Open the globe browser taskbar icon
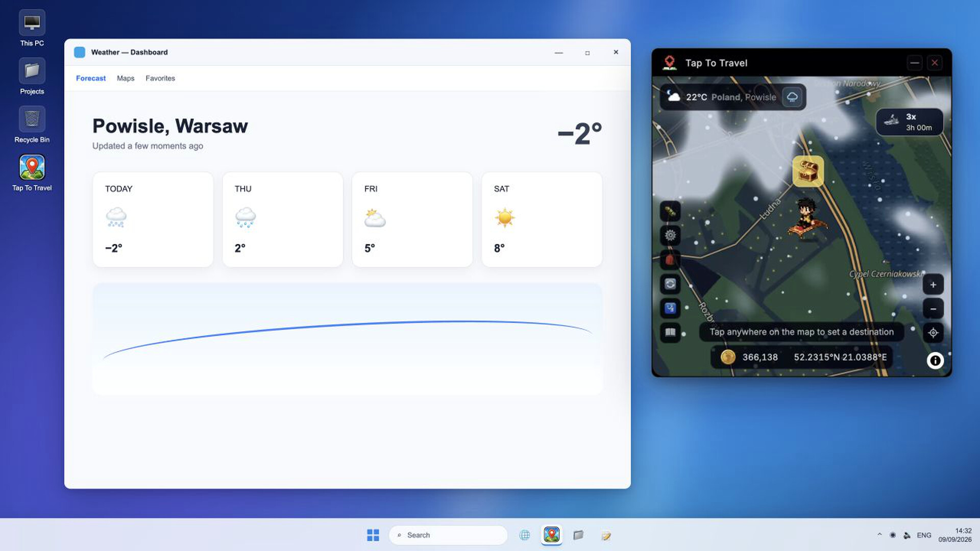This screenshot has height=551, width=980. [524, 535]
